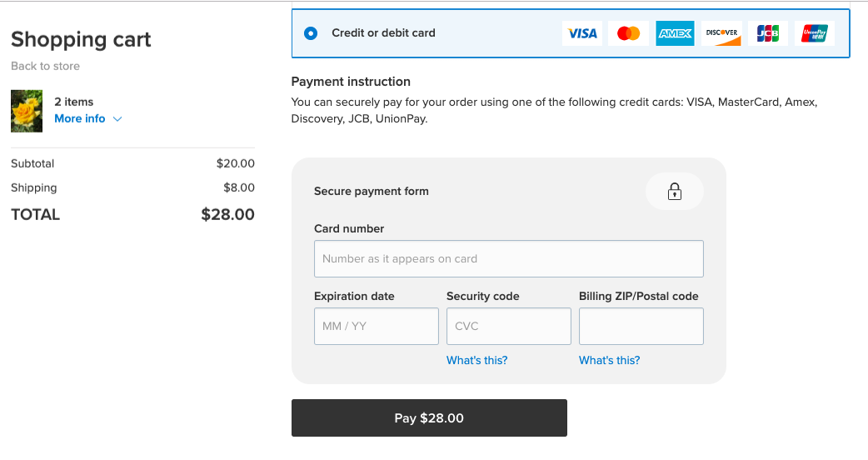Screen dimensions: 868x460
Task: Open the More info cart details
Action: 80,118
